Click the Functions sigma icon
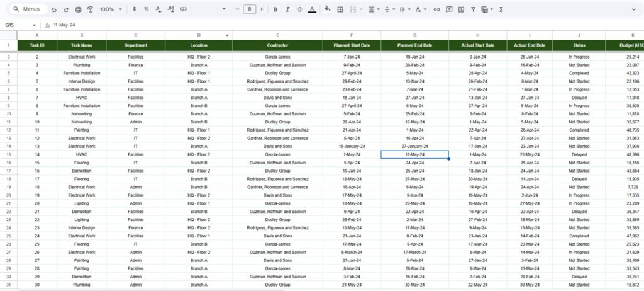The width and height of the screenshot is (644, 291). 501,9
